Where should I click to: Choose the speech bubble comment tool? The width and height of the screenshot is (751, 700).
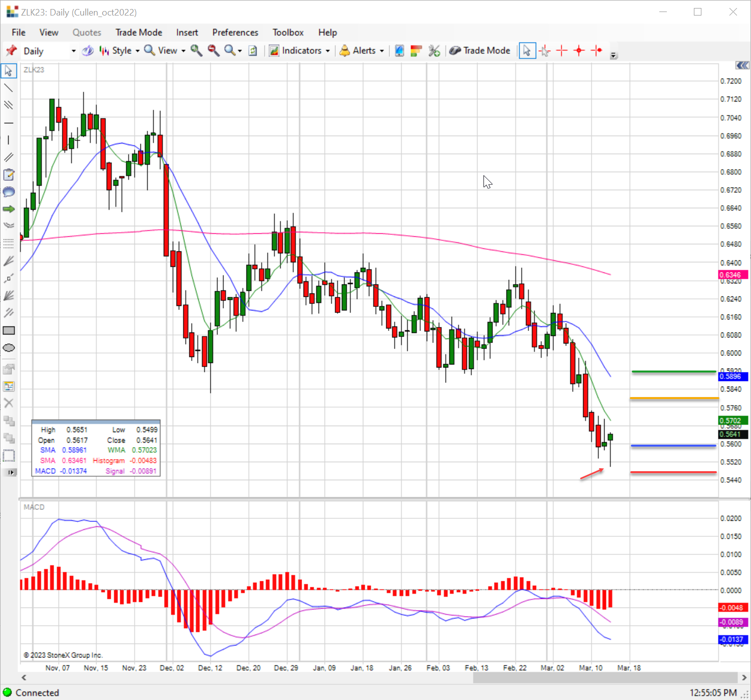point(9,192)
